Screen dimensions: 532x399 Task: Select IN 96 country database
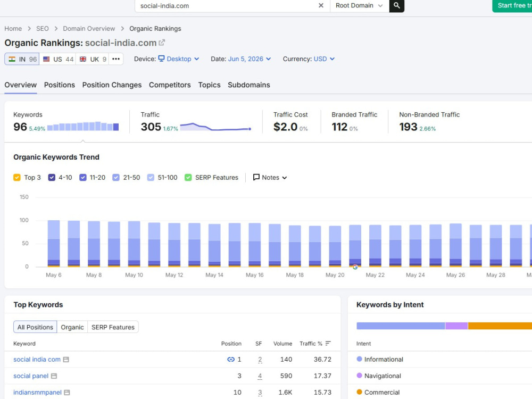click(x=22, y=59)
